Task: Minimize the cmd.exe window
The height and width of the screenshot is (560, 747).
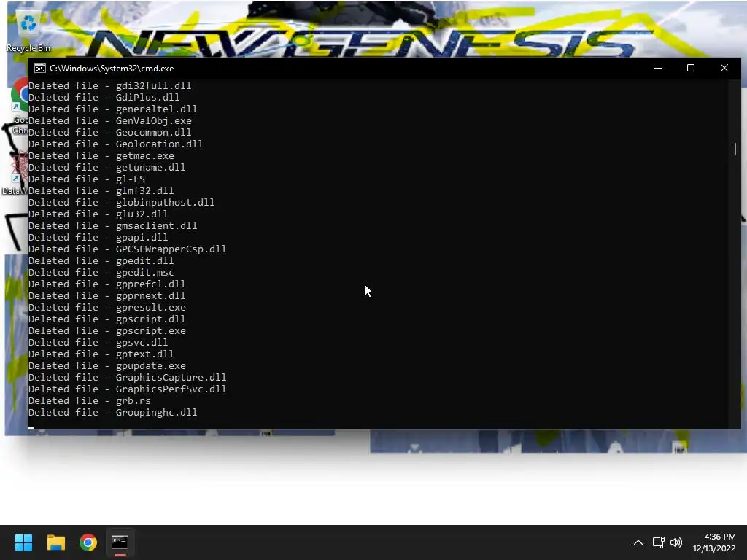Action: coord(658,68)
